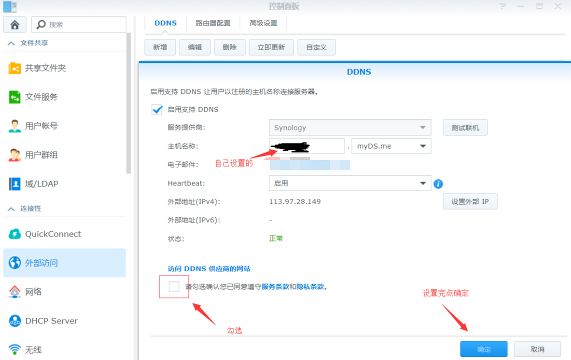Open 用户帐号 in the sidebar
The width and height of the screenshot is (571, 360).
[x=41, y=126]
